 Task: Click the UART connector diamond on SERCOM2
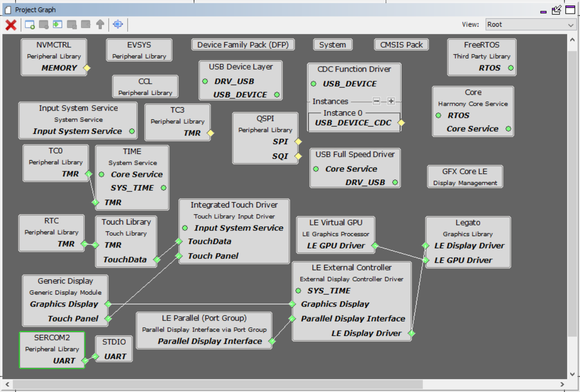(85, 361)
